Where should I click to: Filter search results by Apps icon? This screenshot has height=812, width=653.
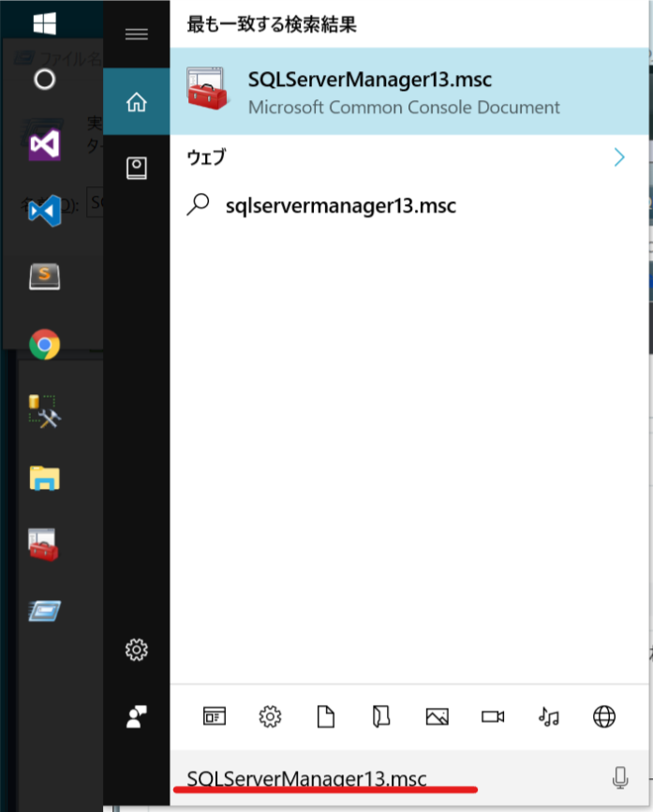click(x=215, y=716)
